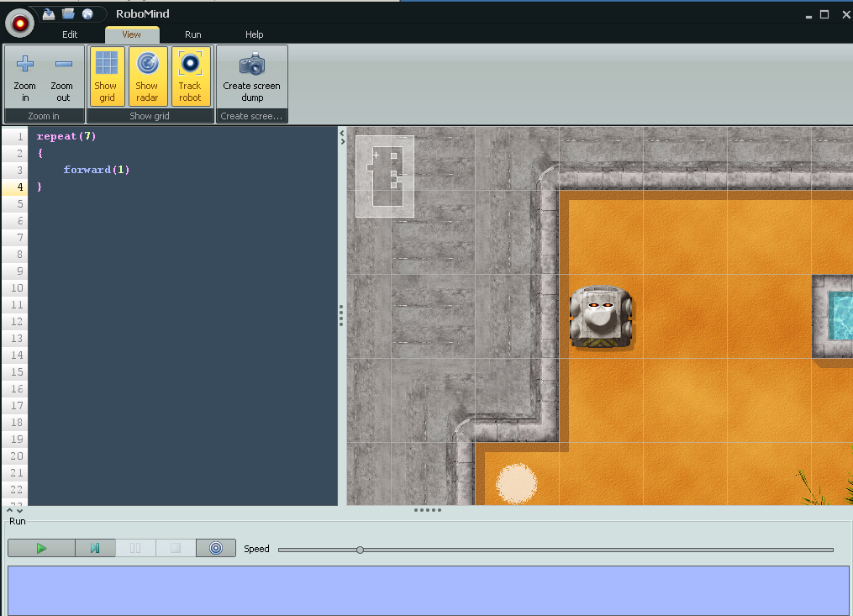Click line number 1 in the gutter
Screen dimensions: 853x616
coord(20,137)
